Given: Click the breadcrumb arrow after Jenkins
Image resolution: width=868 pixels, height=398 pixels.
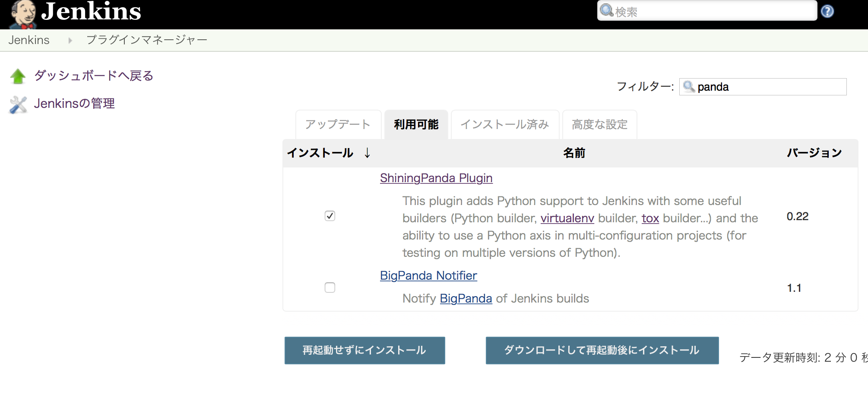Looking at the screenshot, I should coord(69,40).
